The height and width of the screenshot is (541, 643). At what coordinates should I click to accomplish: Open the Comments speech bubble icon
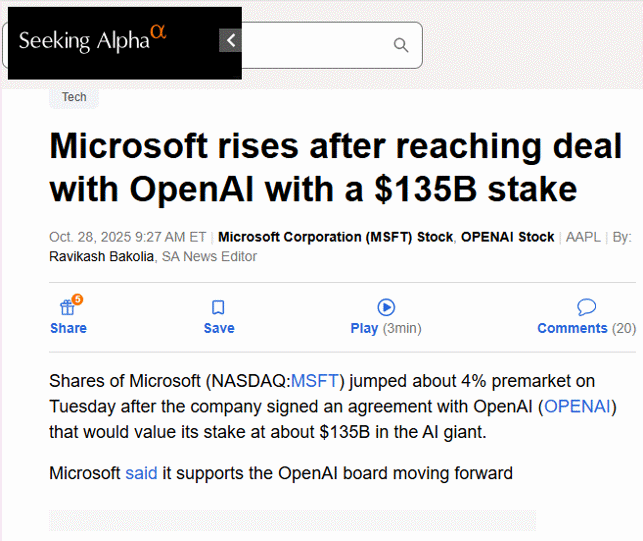[586, 307]
